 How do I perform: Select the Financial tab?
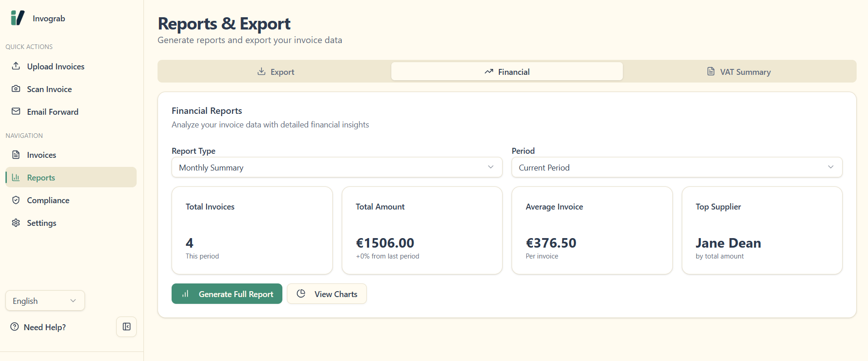click(507, 72)
